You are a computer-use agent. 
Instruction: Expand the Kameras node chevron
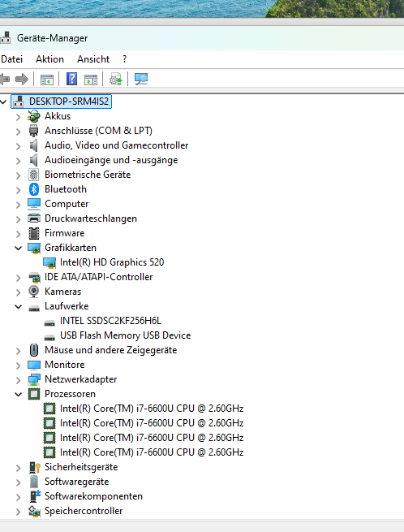tap(19, 292)
